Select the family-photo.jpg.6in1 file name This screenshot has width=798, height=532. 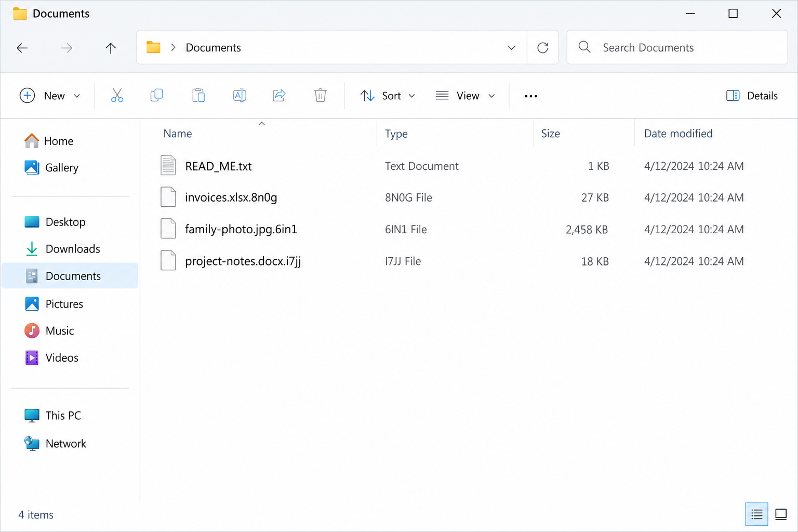tap(241, 229)
